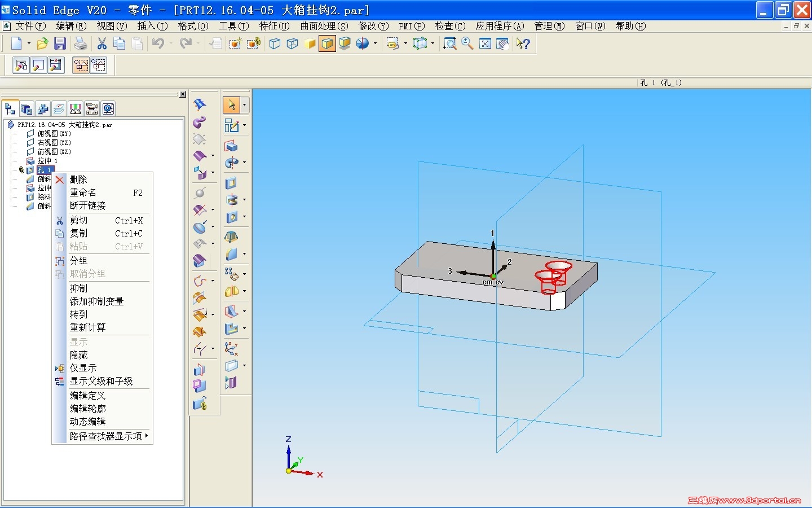Open the Undo history dropdown arrow
Viewport: 812px width, 508px height.
[x=171, y=43]
